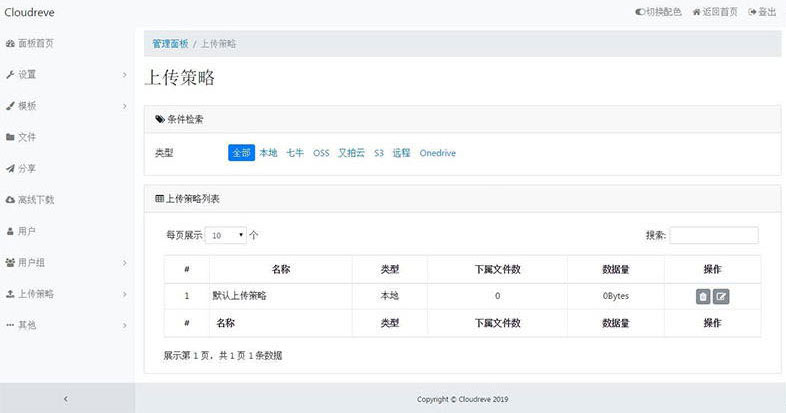
Task: Collapse the sidebar with the bottom arrow
Action: [66, 399]
